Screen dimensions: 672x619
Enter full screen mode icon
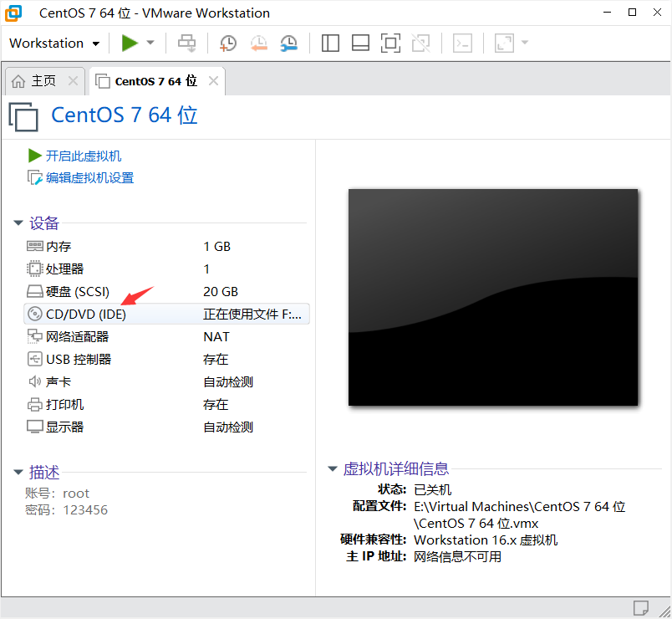pyautogui.click(x=390, y=43)
